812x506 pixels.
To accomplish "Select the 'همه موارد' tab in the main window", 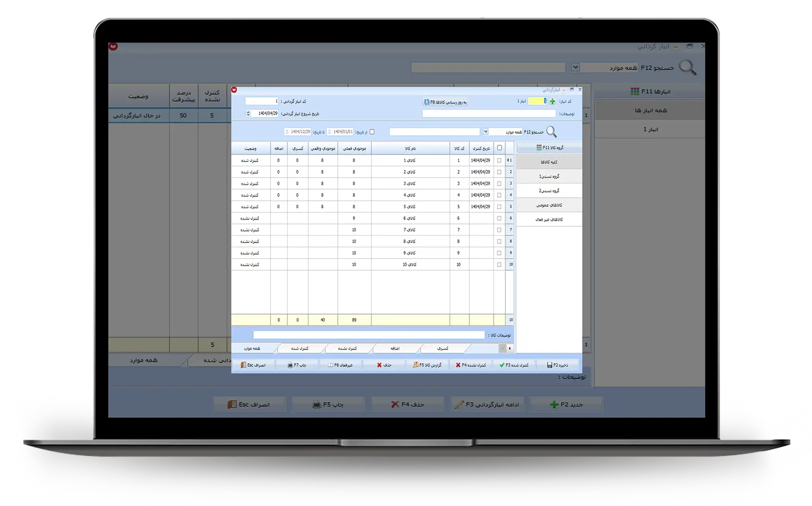I will 143,360.
